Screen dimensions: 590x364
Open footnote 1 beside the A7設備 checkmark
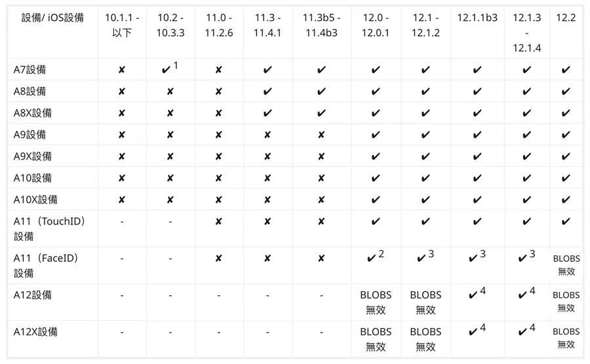(176, 65)
